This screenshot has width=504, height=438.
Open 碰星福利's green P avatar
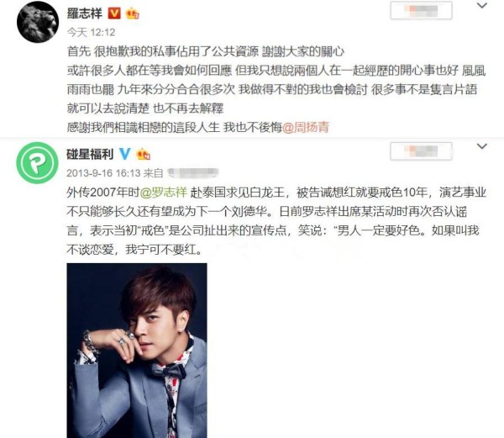(x=37, y=162)
